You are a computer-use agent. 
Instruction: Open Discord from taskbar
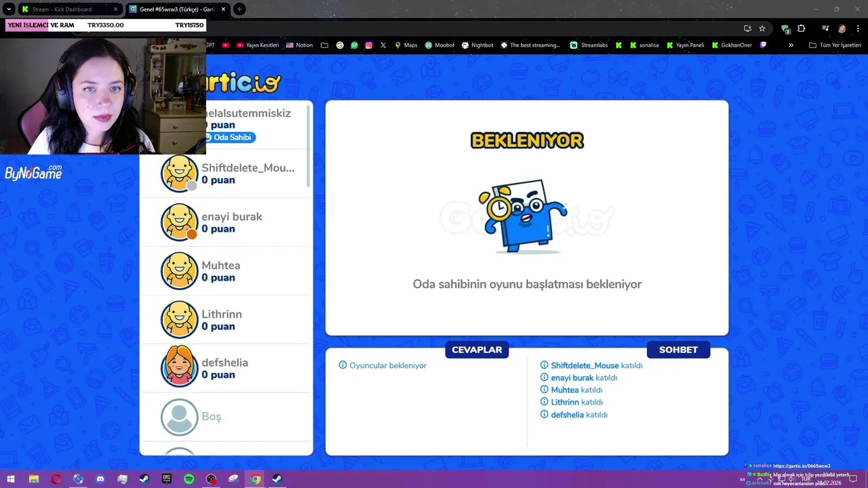click(100, 479)
